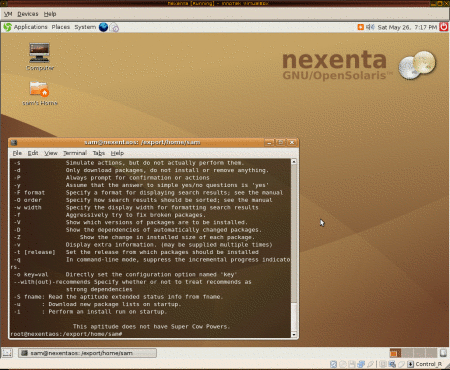Maximize the terminal window

click(281, 143)
